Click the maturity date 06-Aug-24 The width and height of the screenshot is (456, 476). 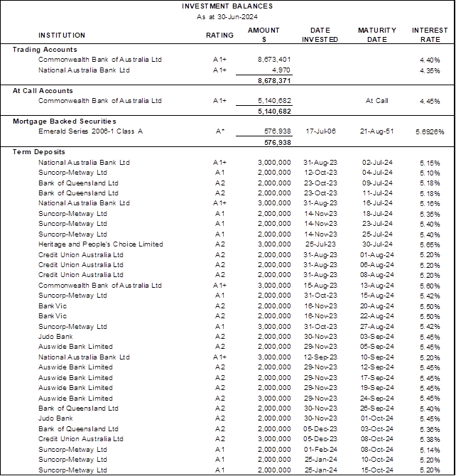[x=377, y=265]
